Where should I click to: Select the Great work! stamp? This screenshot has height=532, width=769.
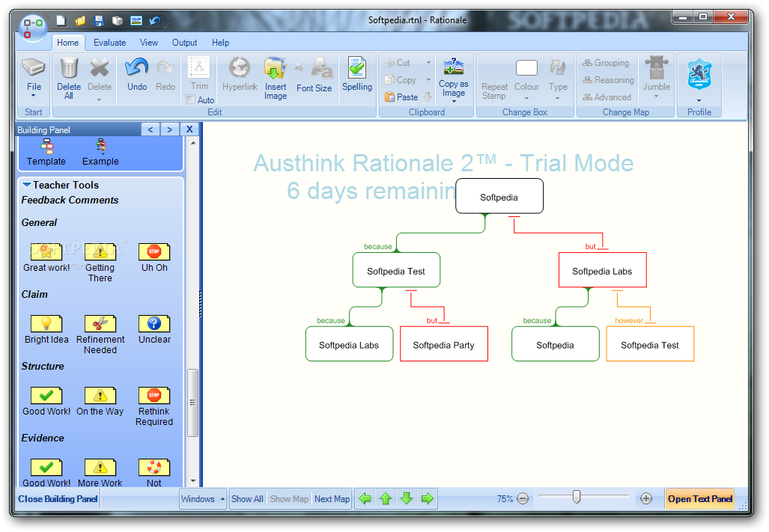(x=46, y=252)
